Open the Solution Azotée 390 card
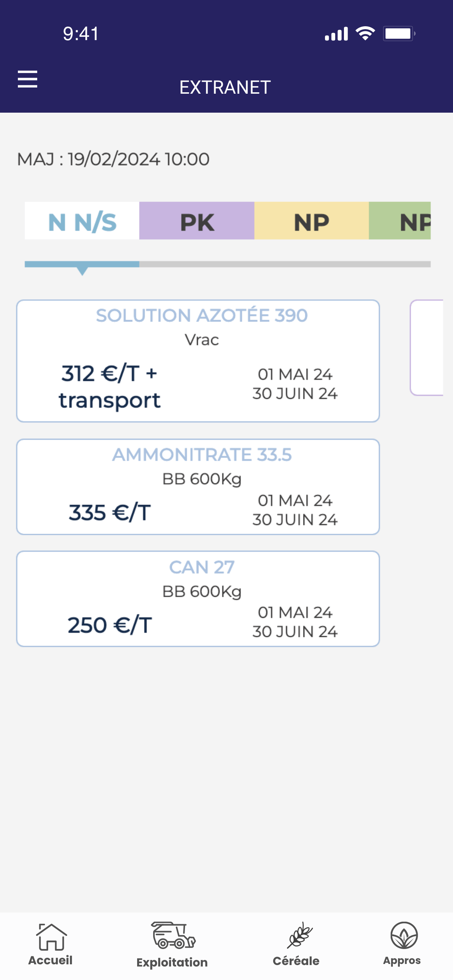The image size is (453, 980). tap(198, 361)
